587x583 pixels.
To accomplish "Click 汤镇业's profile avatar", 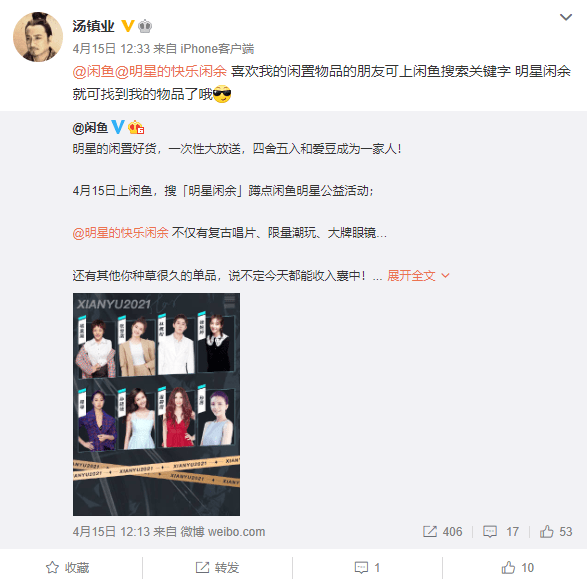I will click(x=38, y=37).
